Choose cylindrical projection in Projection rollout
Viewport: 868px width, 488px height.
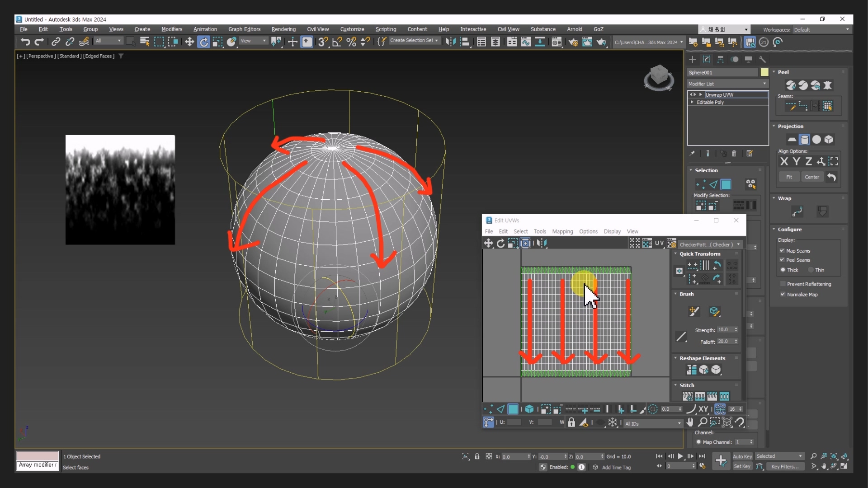(804, 140)
